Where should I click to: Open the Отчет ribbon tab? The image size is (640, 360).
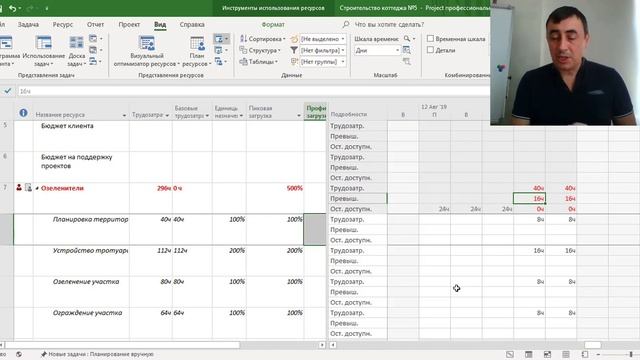pyautogui.click(x=95, y=24)
